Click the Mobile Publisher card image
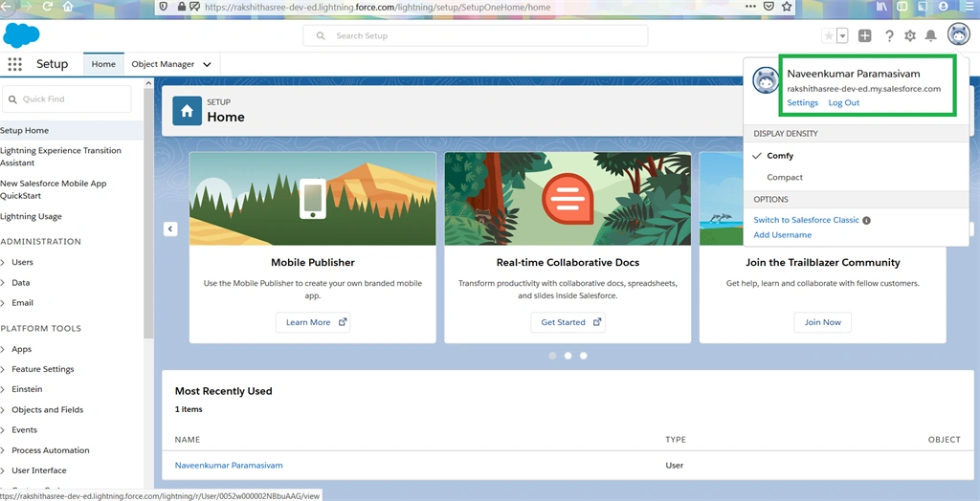 click(x=313, y=199)
